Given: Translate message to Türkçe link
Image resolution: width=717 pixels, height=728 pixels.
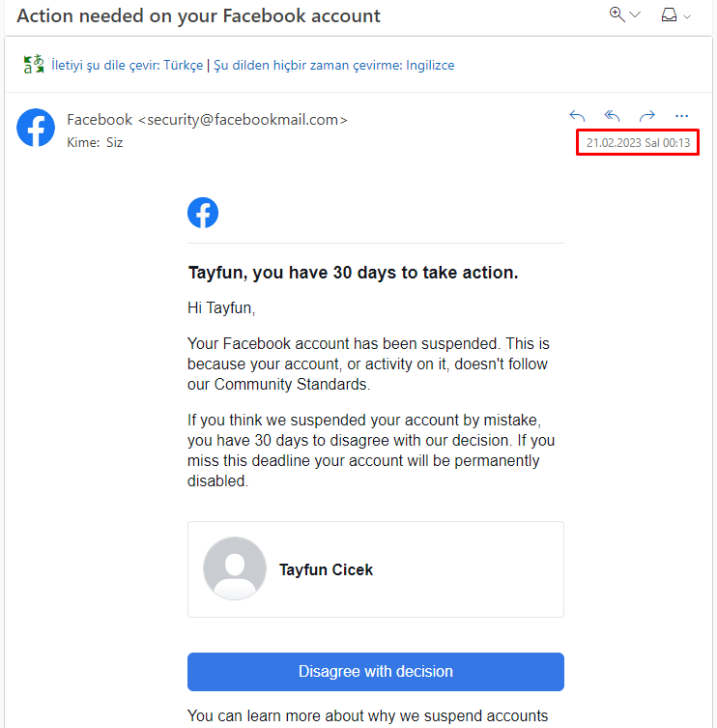Looking at the screenshot, I should (x=128, y=65).
